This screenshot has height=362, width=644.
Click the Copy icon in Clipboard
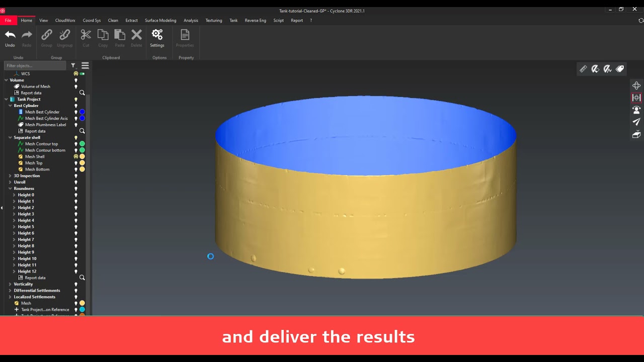tap(103, 35)
